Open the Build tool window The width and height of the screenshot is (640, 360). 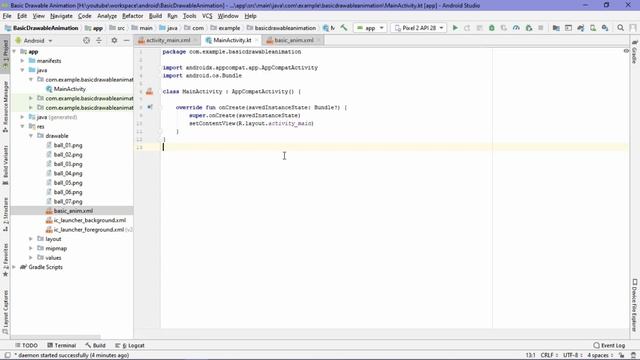[x=96, y=345]
